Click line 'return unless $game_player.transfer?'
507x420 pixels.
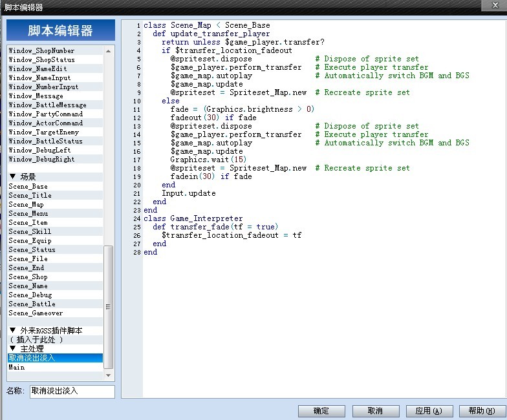(243, 42)
